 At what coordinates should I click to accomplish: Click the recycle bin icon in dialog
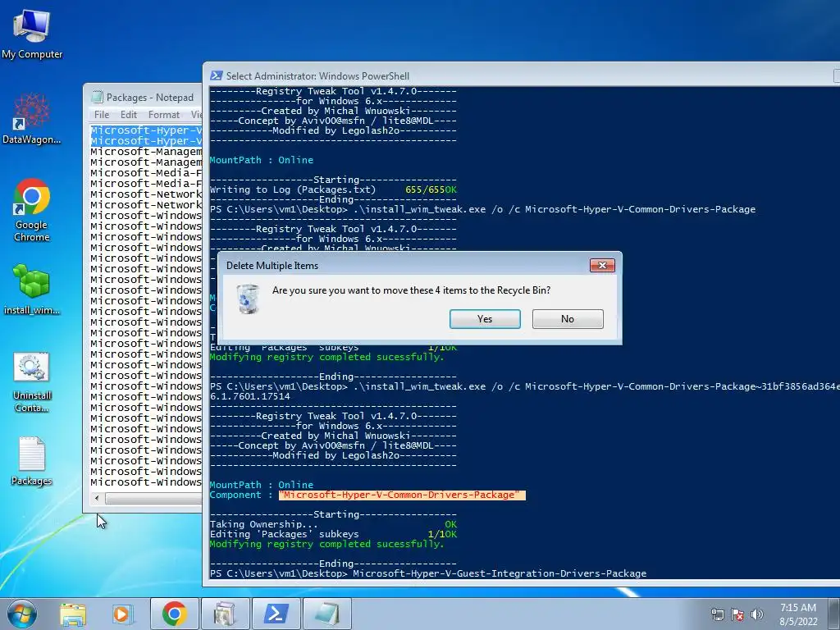tap(248, 299)
